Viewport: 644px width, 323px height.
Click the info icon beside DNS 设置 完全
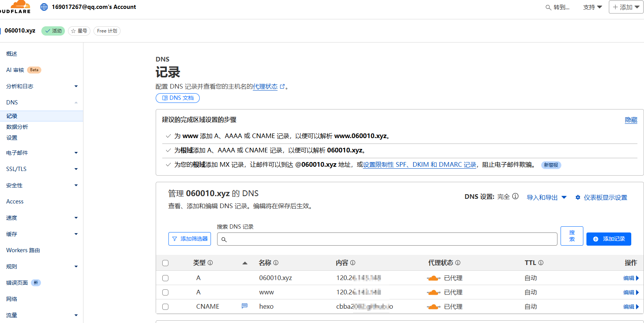click(515, 197)
